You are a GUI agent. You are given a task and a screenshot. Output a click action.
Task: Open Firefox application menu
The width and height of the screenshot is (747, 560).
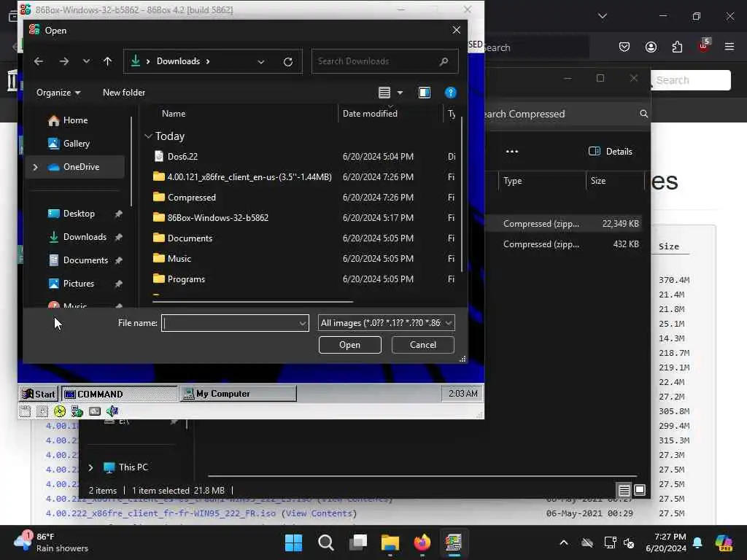coord(729,47)
